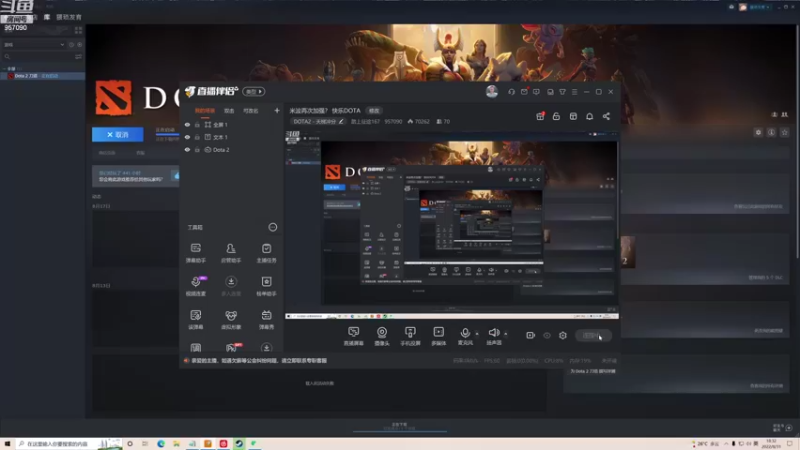The image size is (800, 450).
Task: Expand speaker volume options arrow
Action: pos(506,334)
